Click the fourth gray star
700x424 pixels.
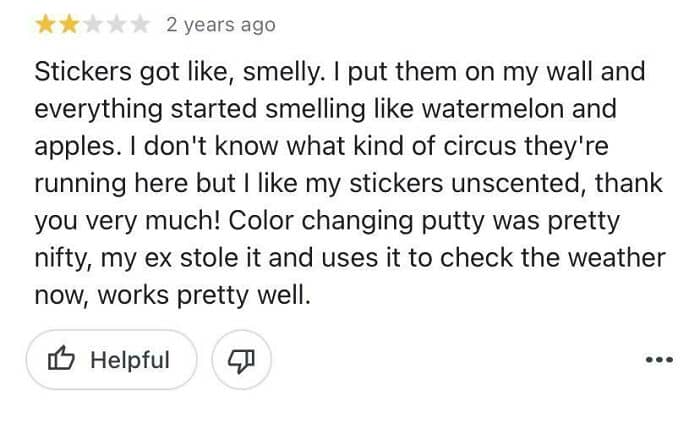pos(117,25)
